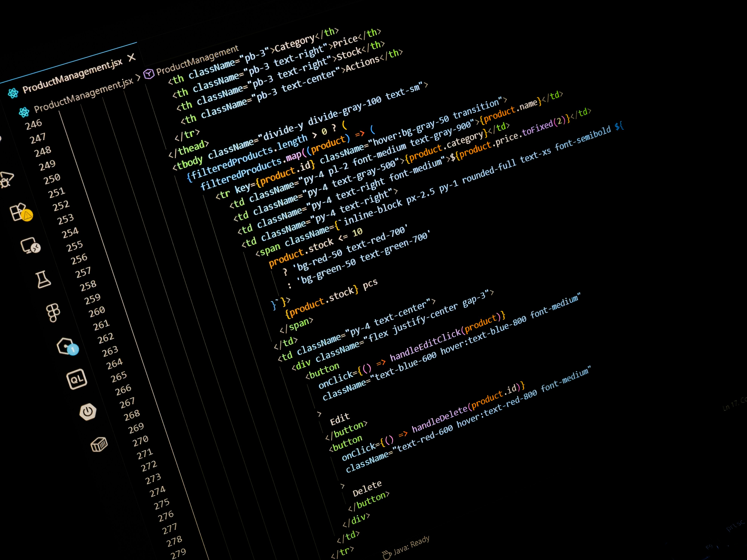Click the "Delete" button label text
This screenshot has height=560, width=747.
tap(367, 489)
